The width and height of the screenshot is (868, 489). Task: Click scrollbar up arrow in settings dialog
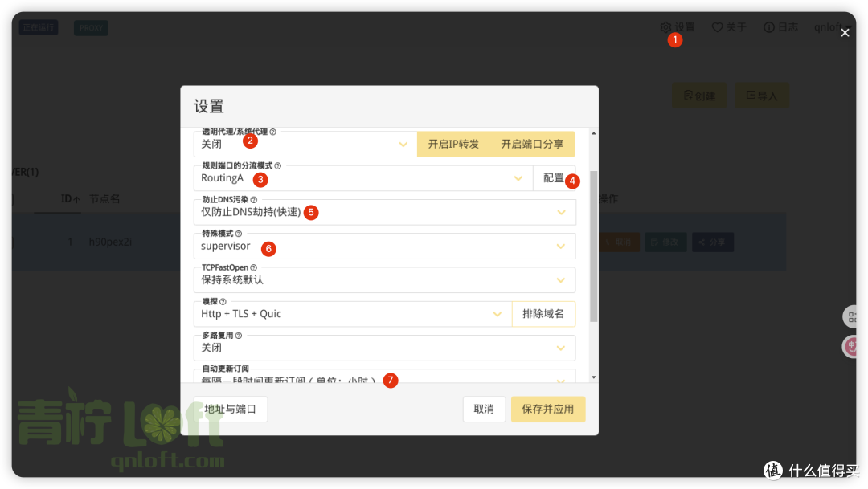point(593,133)
